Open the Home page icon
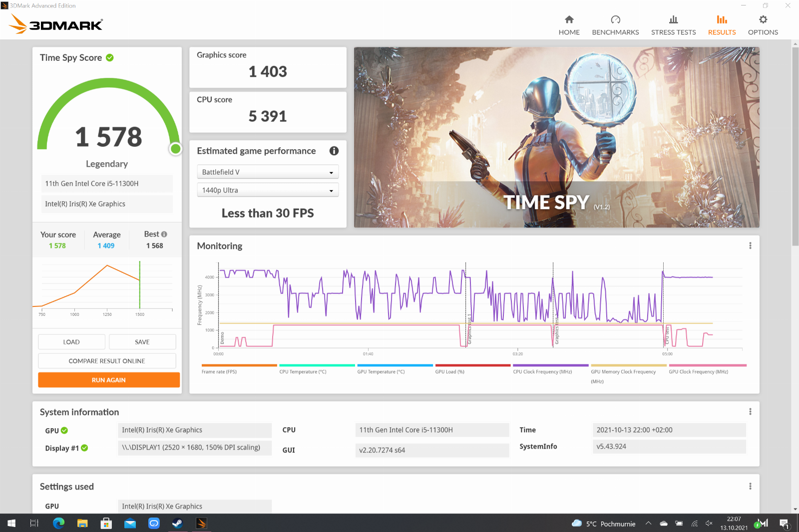Viewport: 799px width, 532px height. point(569,19)
